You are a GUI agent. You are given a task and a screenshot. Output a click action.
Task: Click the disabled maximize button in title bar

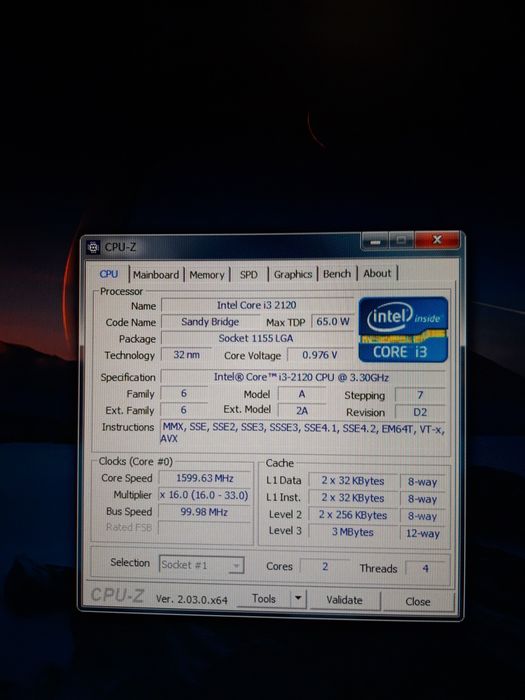[x=401, y=241]
